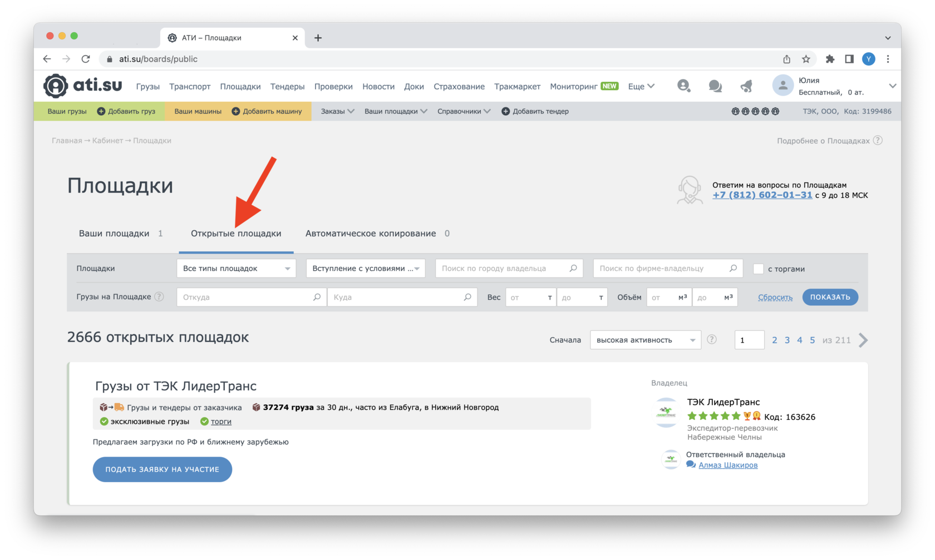Open a new browser tab
This screenshot has width=935, height=560.
coord(318,38)
